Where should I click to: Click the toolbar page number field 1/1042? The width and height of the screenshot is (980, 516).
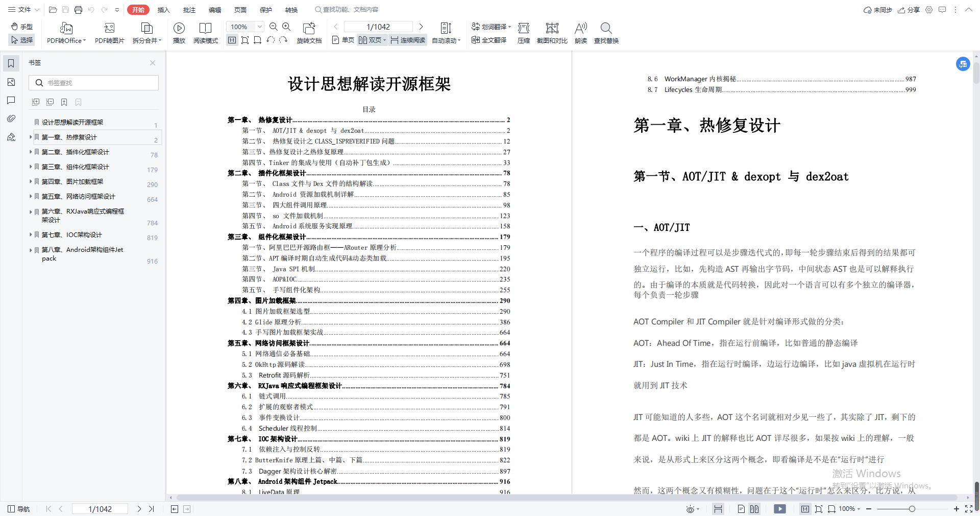(x=378, y=27)
